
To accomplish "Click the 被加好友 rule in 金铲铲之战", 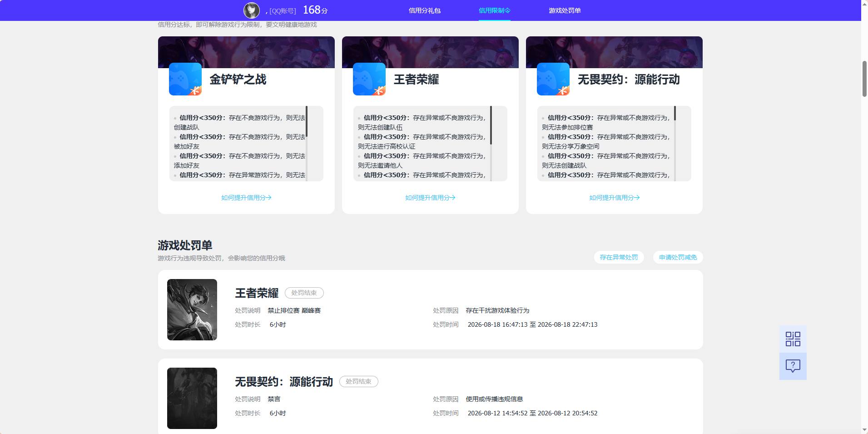I will click(187, 146).
